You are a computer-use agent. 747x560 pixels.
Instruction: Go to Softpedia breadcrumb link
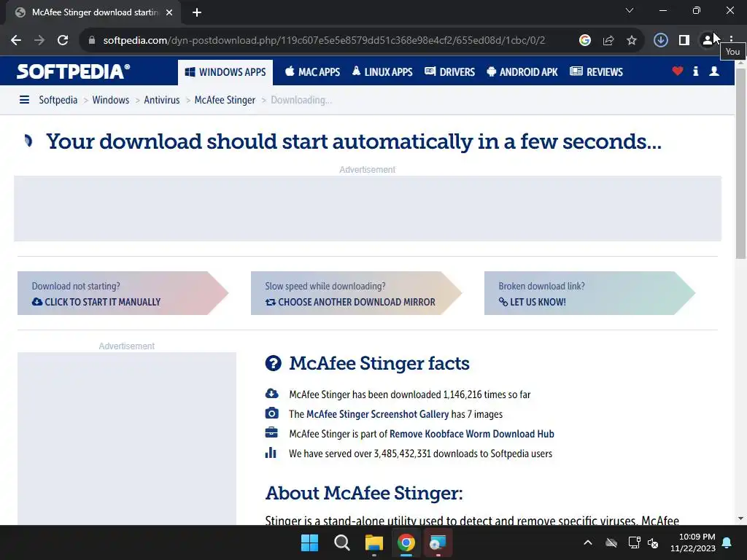click(x=58, y=100)
